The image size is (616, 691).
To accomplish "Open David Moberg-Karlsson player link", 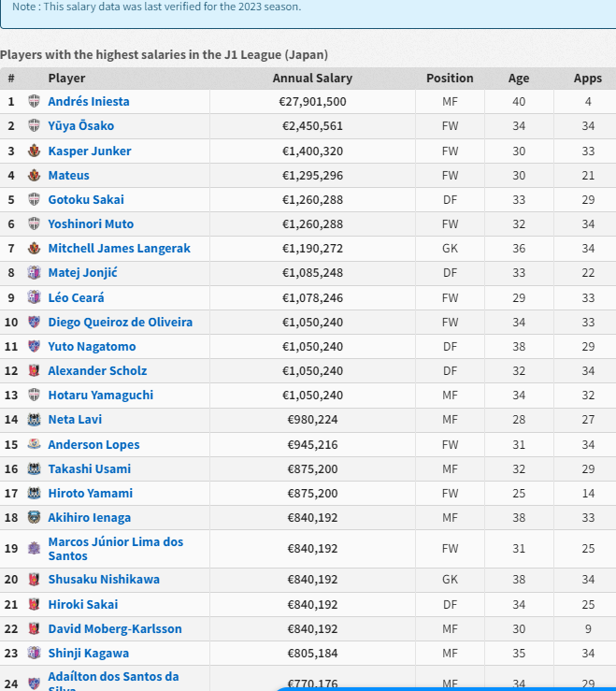I will click(x=115, y=629).
